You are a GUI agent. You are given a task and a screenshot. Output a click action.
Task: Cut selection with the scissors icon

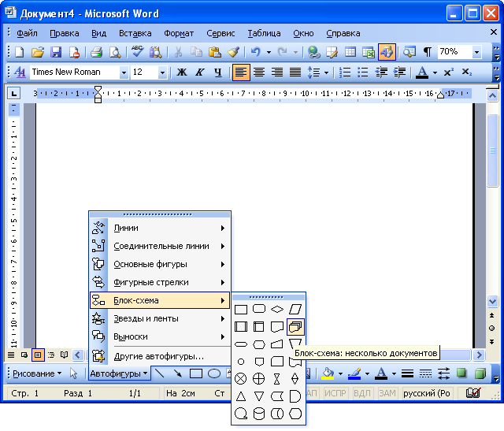click(178, 52)
